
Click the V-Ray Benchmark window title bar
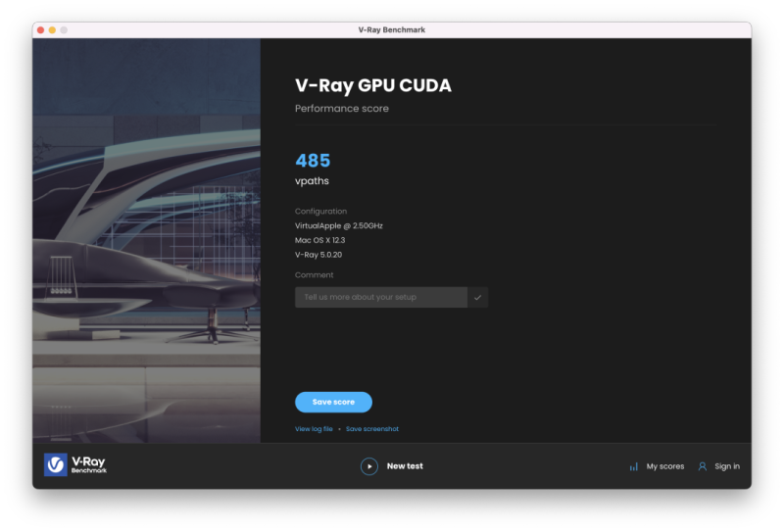(392, 30)
